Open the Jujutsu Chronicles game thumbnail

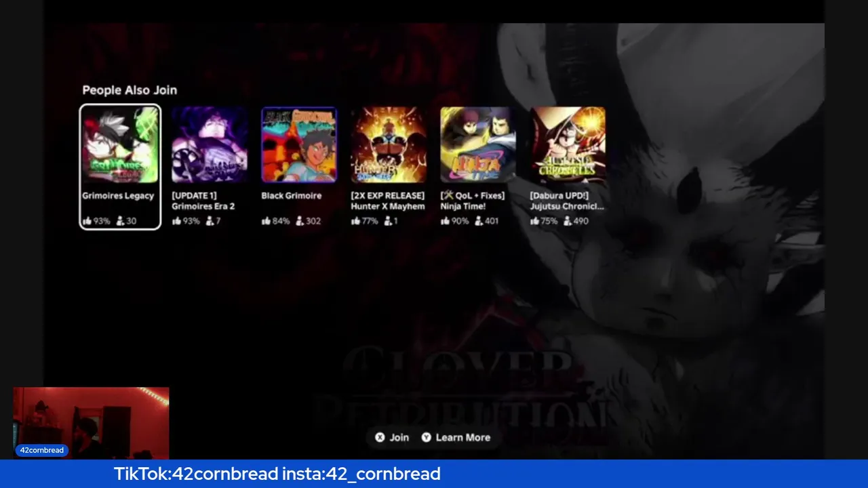click(568, 145)
